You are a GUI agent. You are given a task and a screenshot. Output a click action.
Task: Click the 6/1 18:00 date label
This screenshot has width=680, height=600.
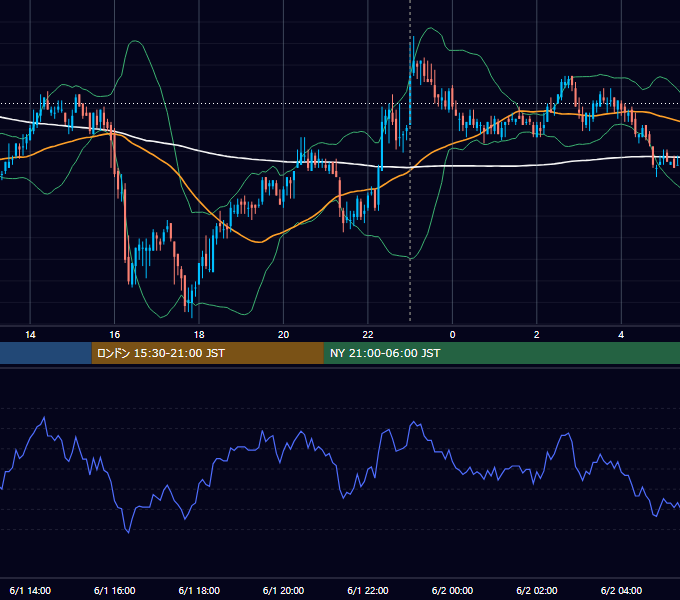click(x=199, y=590)
